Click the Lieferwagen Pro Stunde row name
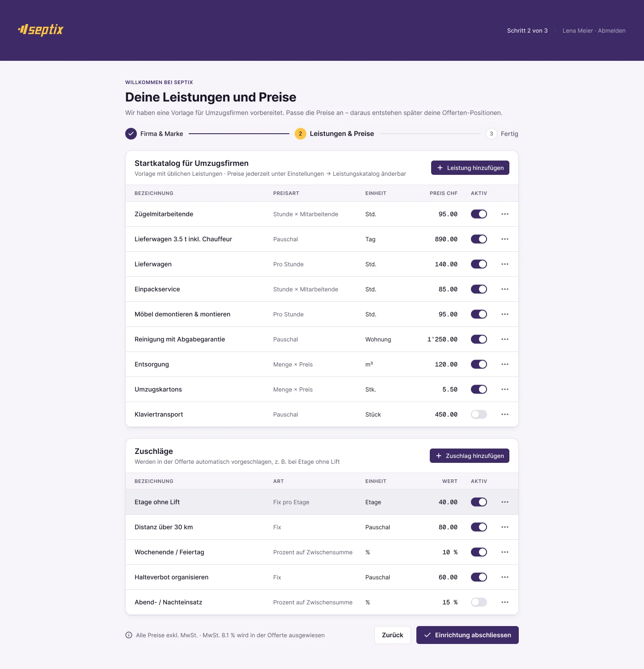 click(x=153, y=264)
